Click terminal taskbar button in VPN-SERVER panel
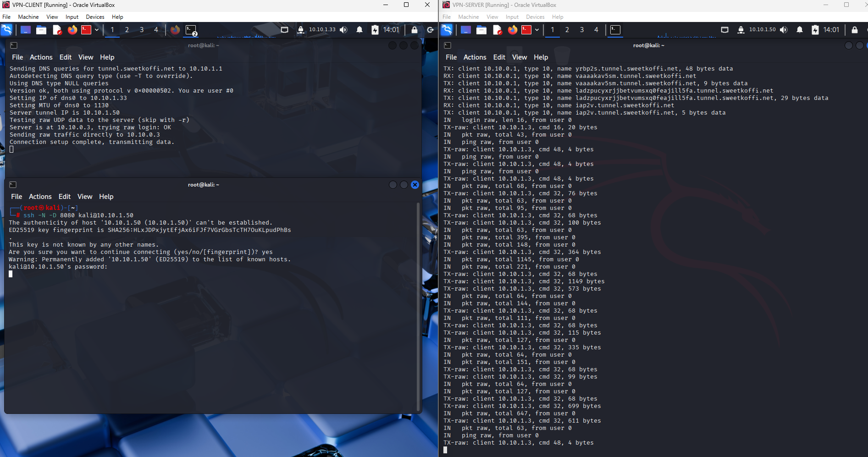 tap(615, 30)
